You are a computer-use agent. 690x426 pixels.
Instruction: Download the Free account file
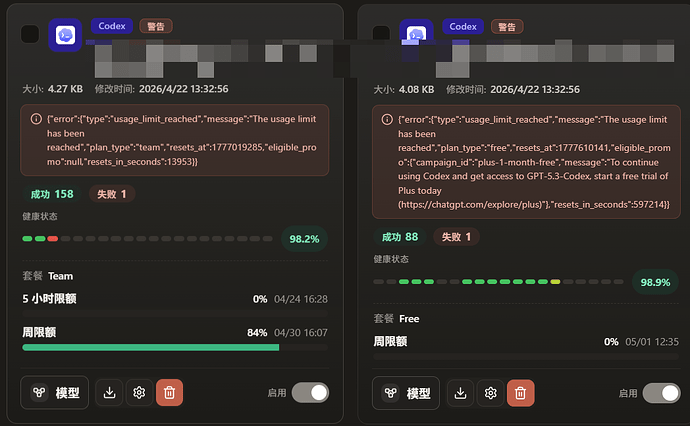(x=460, y=393)
